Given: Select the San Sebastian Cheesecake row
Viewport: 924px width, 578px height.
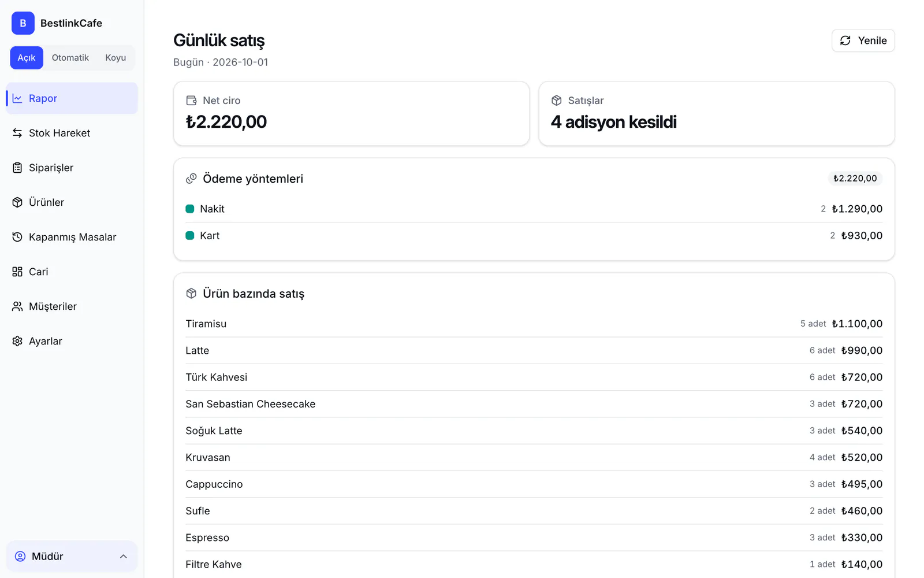Looking at the screenshot, I should [534, 404].
